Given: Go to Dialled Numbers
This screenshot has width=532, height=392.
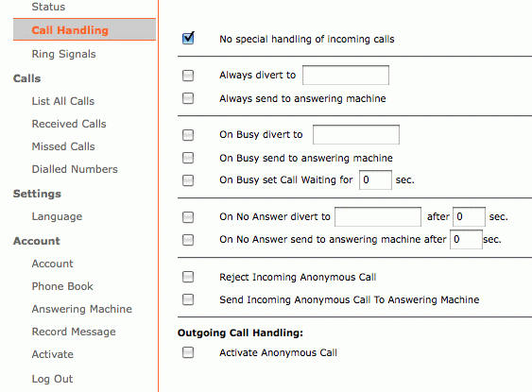Looking at the screenshot, I should (x=75, y=169).
